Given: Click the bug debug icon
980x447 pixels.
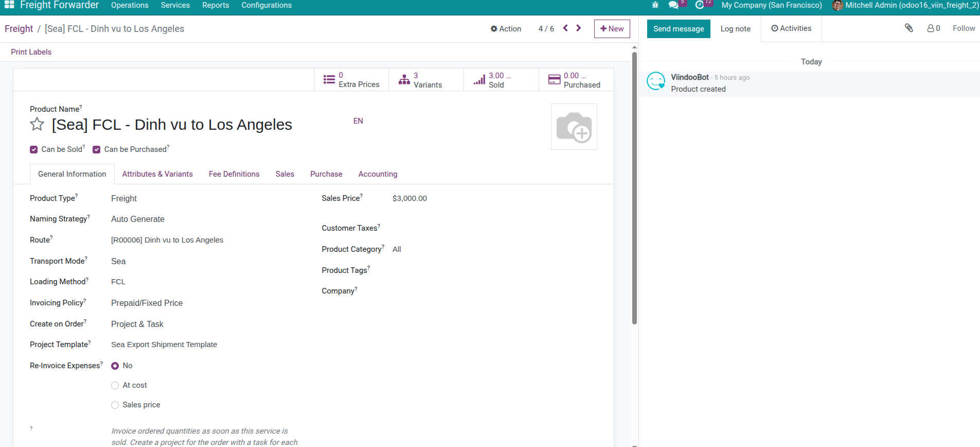Looking at the screenshot, I should (655, 5).
